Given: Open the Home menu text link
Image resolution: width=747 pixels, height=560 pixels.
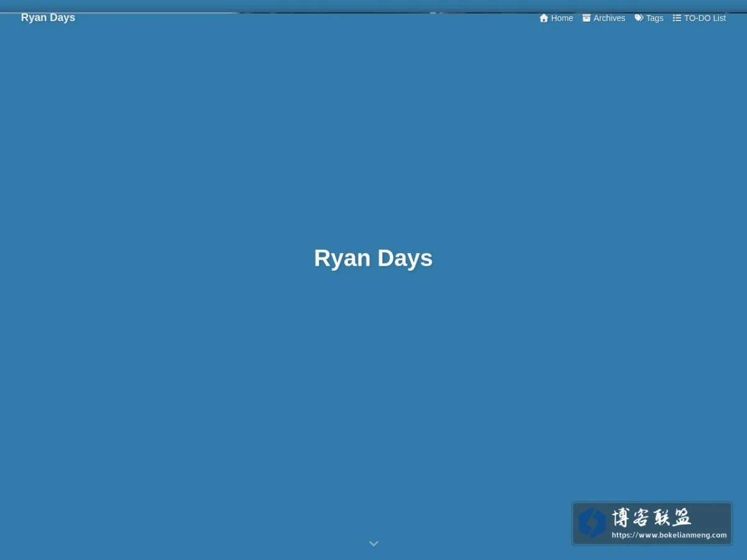Looking at the screenshot, I should click(562, 18).
